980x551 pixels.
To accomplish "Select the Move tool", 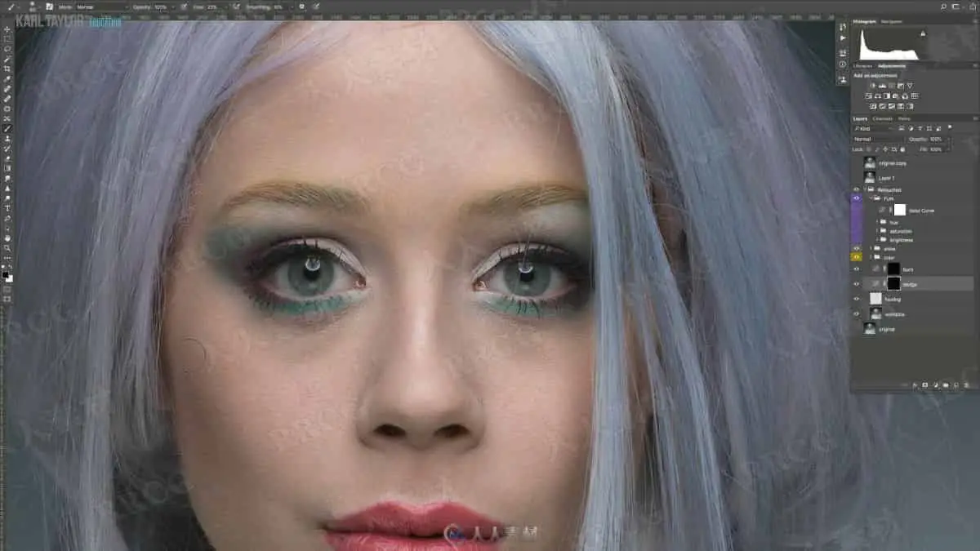I will [7, 30].
